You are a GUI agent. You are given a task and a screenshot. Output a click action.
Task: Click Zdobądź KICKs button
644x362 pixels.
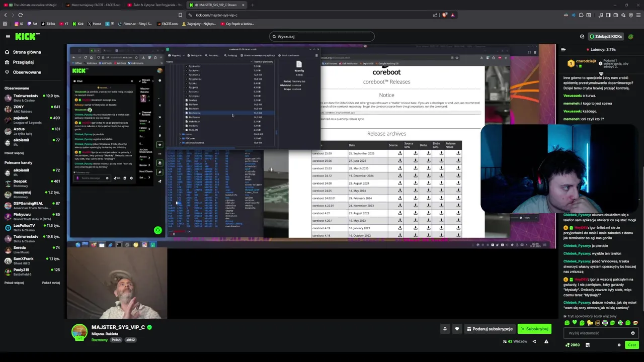point(605,36)
